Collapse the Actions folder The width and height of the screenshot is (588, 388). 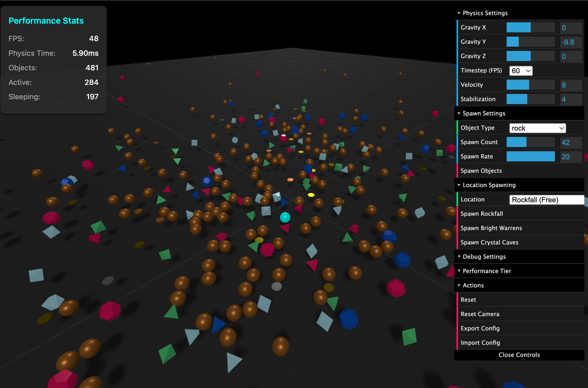click(x=473, y=285)
